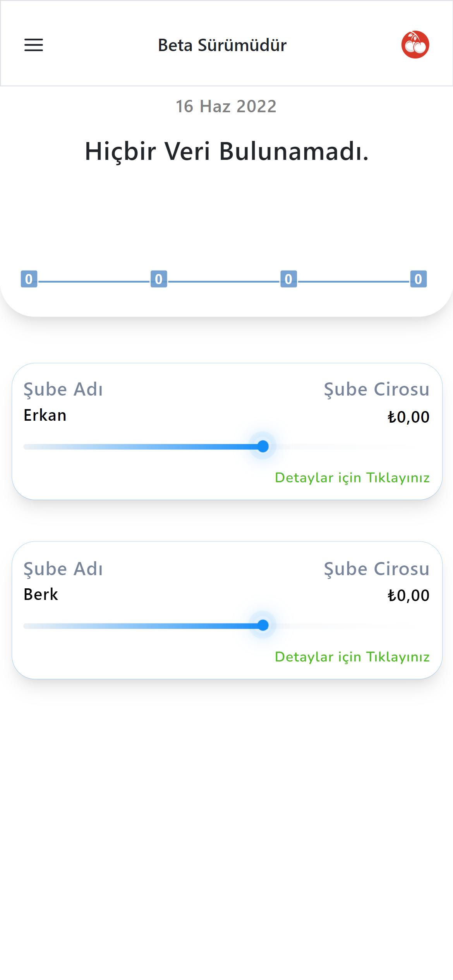This screenshot has height=980, width=453.
Task: Click the Berk slider handle
Action: pyautogui.click(x=263, y=625)
